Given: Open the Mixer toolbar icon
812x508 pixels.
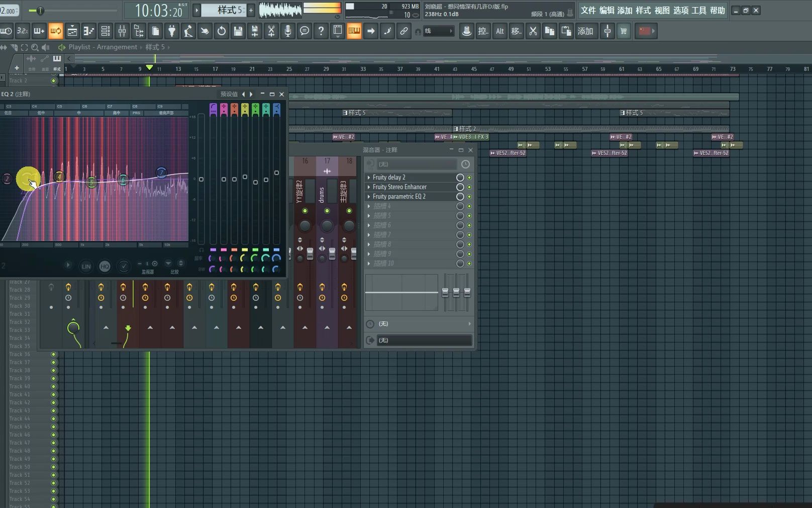Looking at the screenshot, I should [x=122, y=31].
